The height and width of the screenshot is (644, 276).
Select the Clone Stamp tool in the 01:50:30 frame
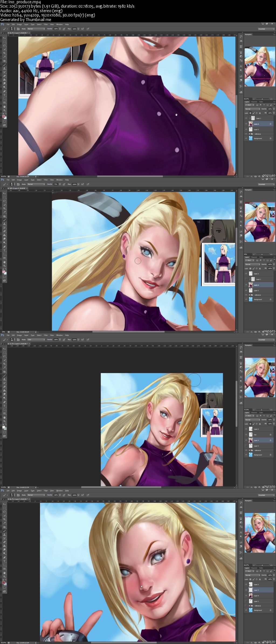pos(5,534)
